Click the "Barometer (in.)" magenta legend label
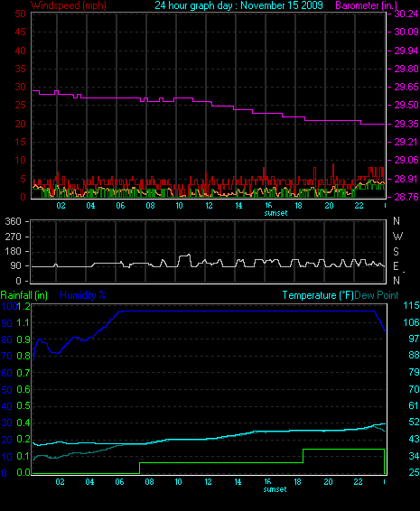 point(367,5)
